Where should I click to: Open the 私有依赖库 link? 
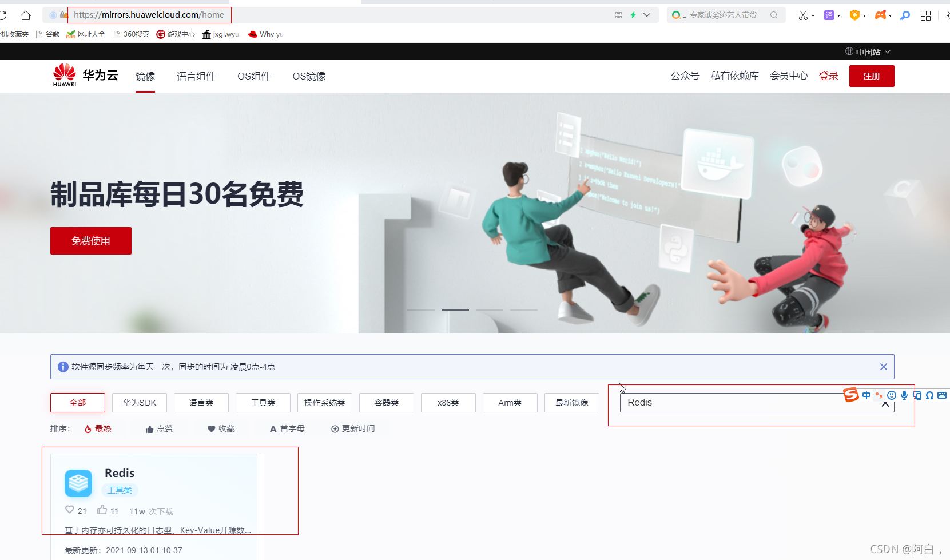(734, 76)
